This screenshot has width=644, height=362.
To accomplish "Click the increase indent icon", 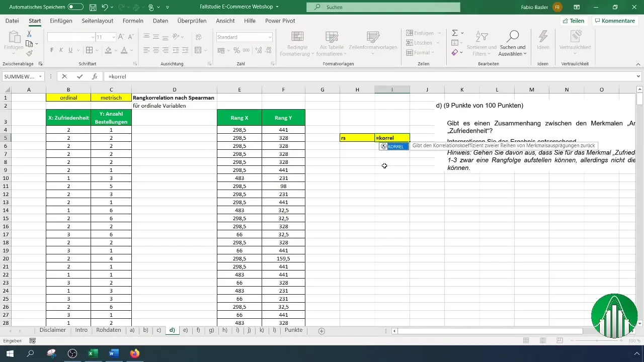I will 184,50.
